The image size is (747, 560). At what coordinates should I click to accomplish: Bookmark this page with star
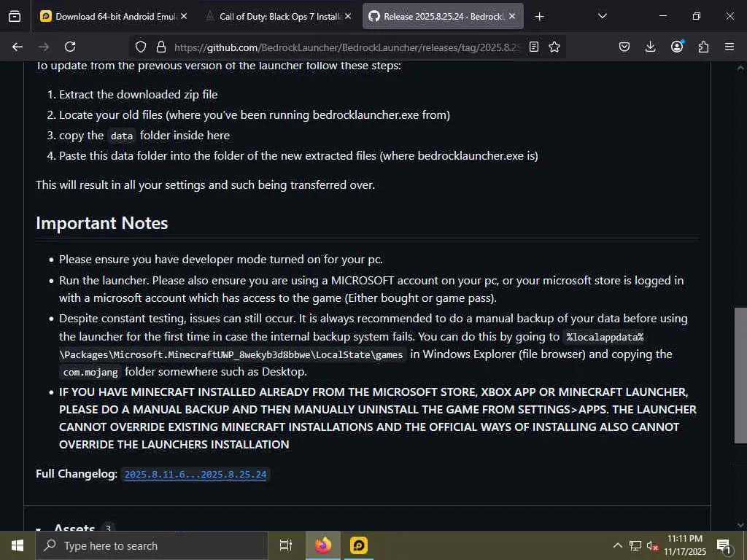point(554,47)
